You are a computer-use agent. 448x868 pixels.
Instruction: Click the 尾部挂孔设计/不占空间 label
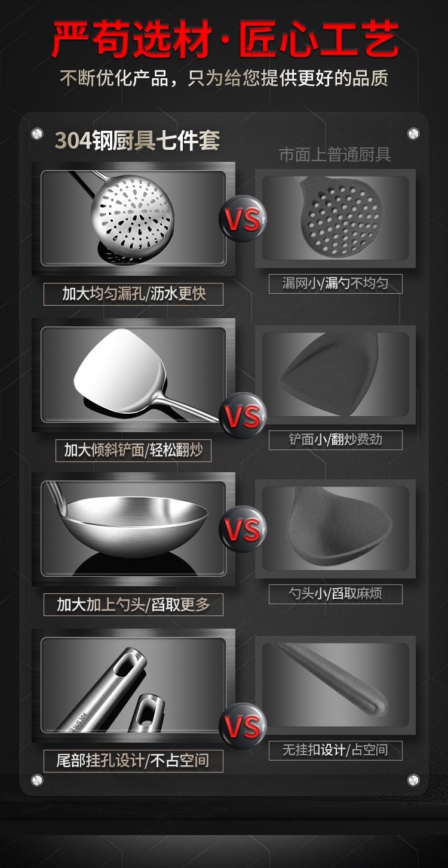click(x=133, y=761)
